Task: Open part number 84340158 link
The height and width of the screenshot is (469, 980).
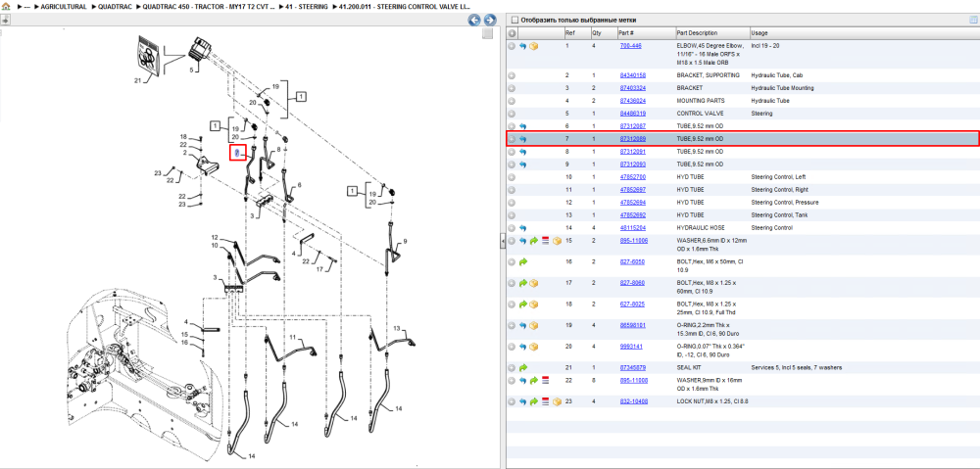Action: click(x=632, y=75)
